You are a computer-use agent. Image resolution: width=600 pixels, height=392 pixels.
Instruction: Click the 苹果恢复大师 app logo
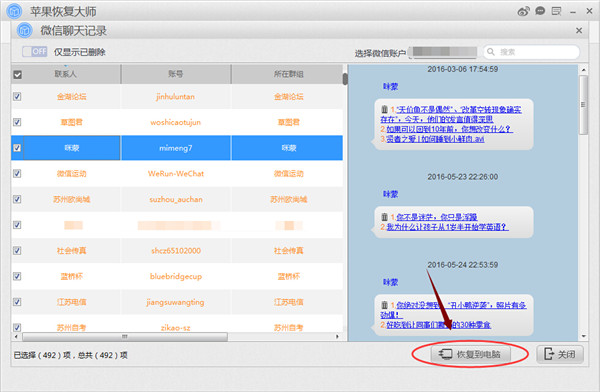click(15, 11)
